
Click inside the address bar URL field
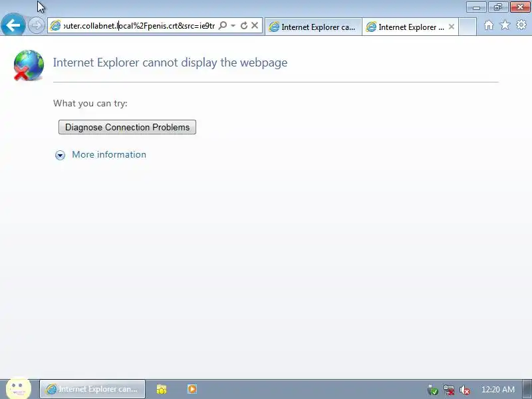139,26
